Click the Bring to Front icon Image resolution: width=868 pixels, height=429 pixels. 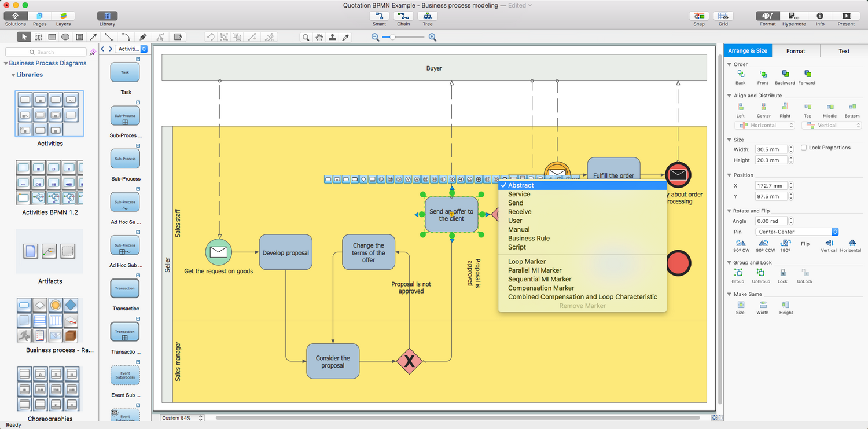[x=763, y=74]
